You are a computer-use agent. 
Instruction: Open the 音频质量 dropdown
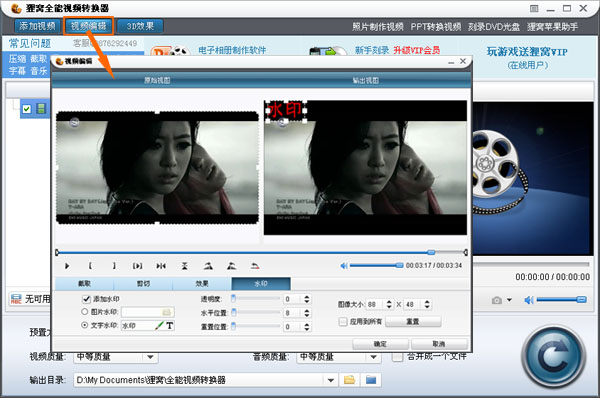point(373,357)
